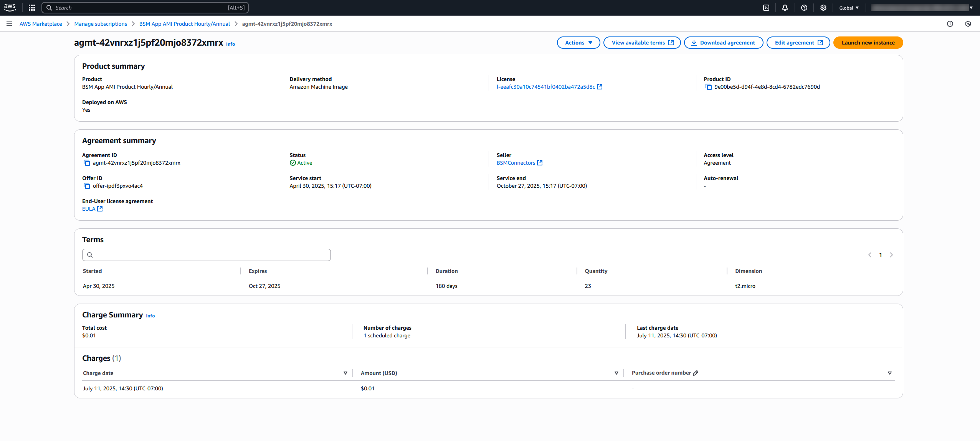Screen dimensions: 980x441
Task: Copy the Offer ID value
Action: pyautogui.click(x=87, y=186)
